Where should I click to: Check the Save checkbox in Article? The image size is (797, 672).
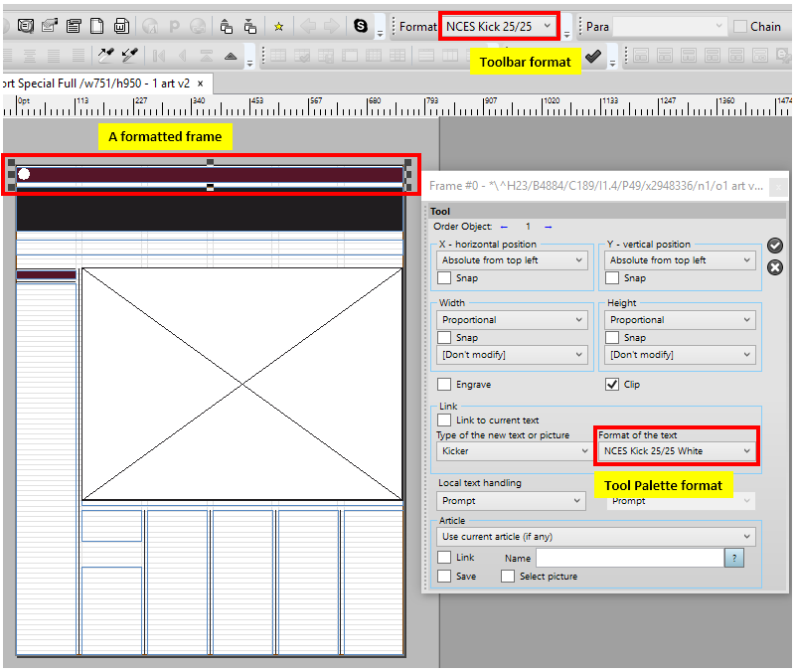click(444, 576)
